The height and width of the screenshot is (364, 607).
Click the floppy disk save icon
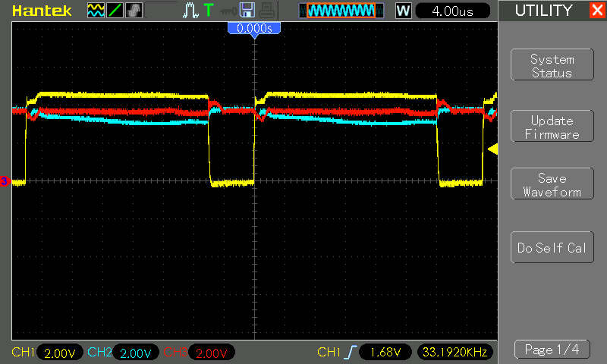(247, 11)
